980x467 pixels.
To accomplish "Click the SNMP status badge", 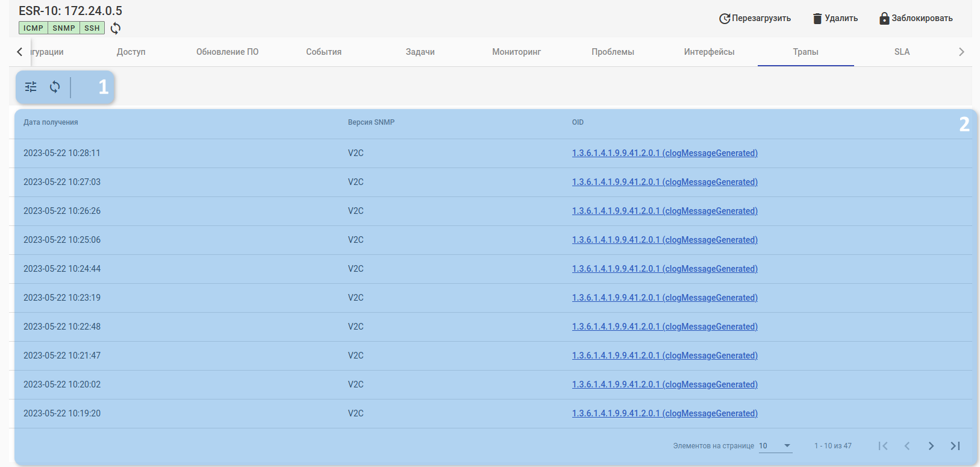I will coord(64,28).
